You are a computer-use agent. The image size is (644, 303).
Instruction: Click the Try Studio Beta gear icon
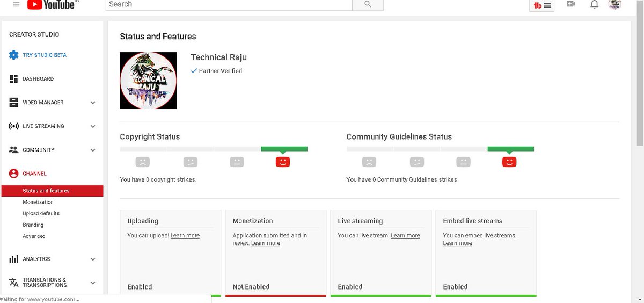pos(14,55)
